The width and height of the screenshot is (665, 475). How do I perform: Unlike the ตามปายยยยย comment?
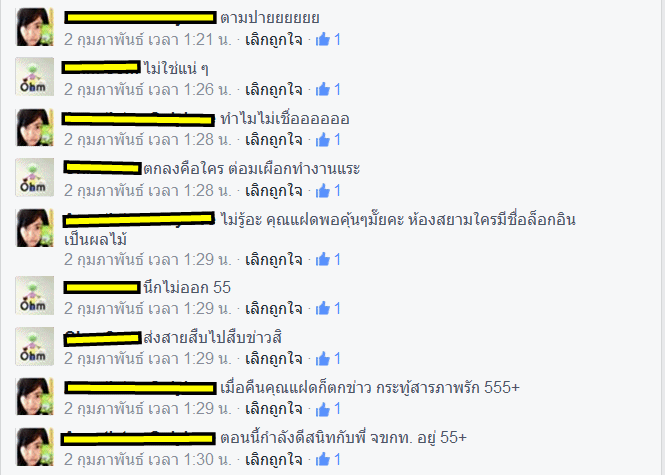coord(274,40)
